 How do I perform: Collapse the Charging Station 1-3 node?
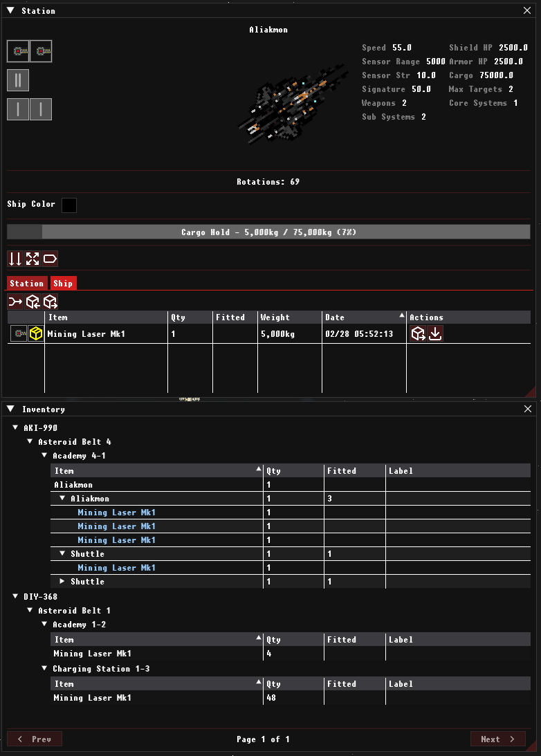44,669
